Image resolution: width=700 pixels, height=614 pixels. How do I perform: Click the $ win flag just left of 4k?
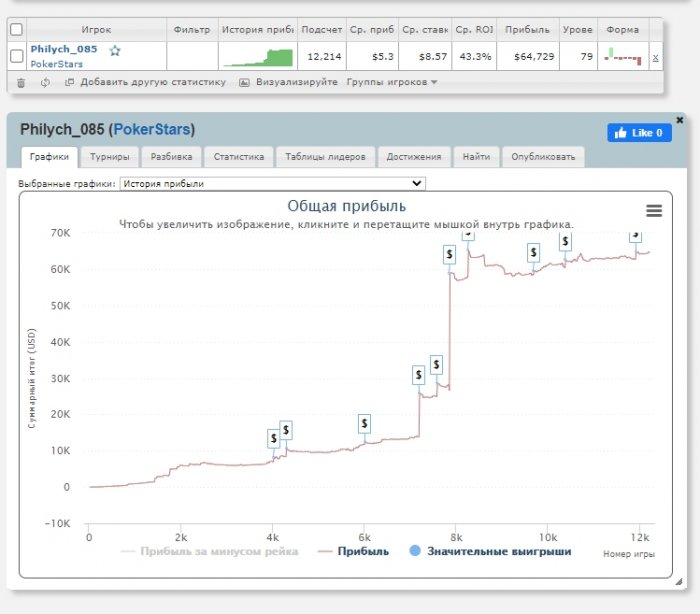point(274,439)
